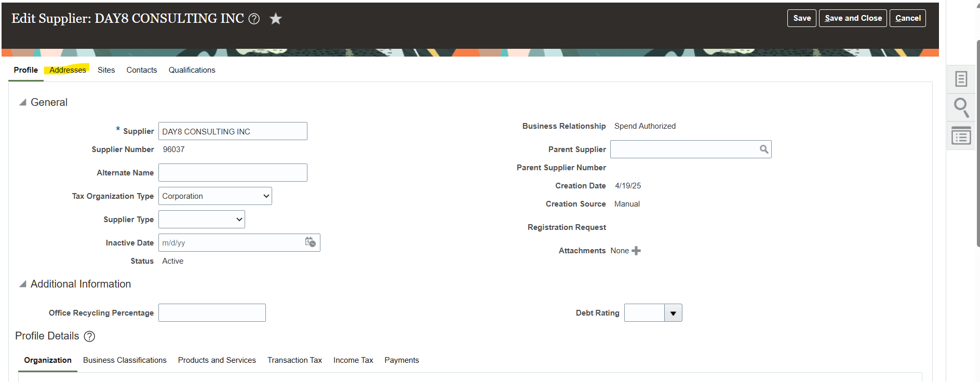The height and width of the screenshot is (382, 980).
Task: Switch to the Addresses tab
Action: click(x=68, y=70)
